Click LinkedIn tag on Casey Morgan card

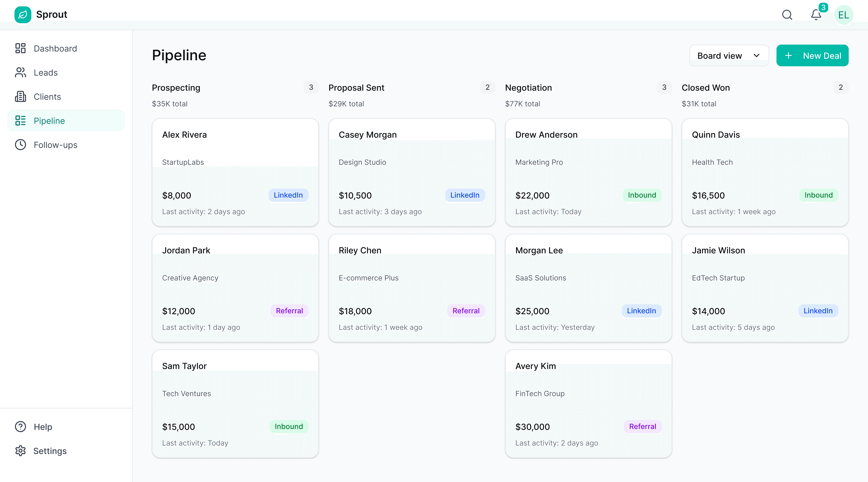[465, 195]
